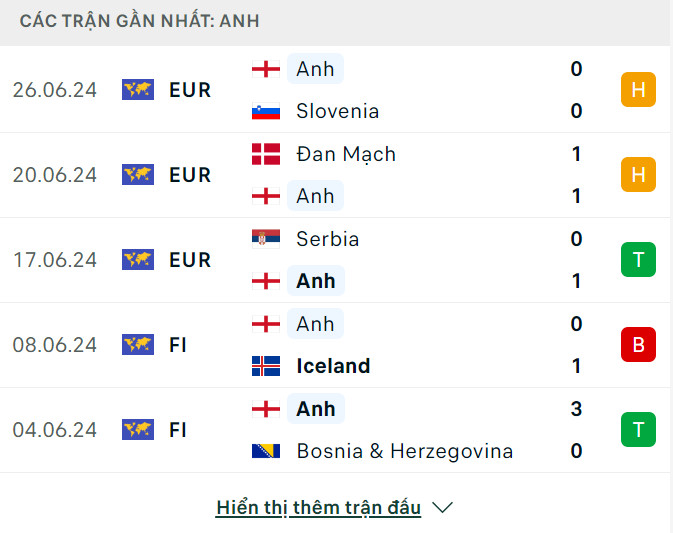Viewport: 673px width, 533px height.
Task: Click the draw badge for the Anh–Slovenia match
Action: coord(638,90)
